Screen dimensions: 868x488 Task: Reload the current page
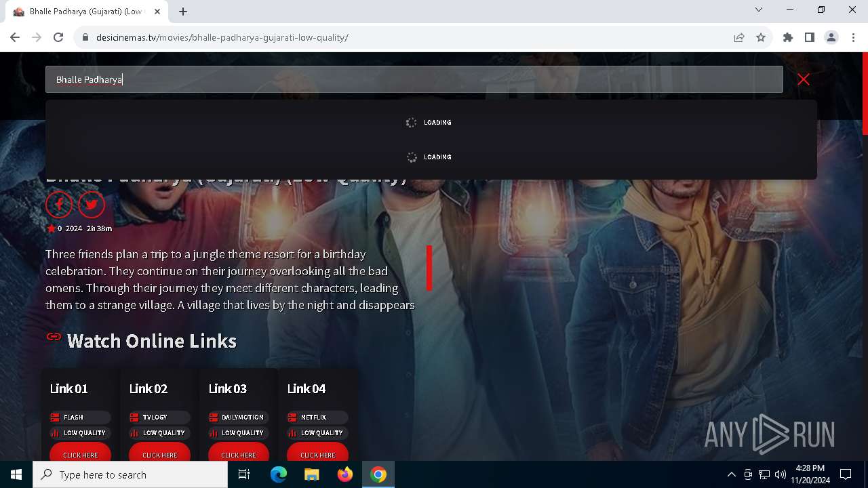click(x=58, y=37)
